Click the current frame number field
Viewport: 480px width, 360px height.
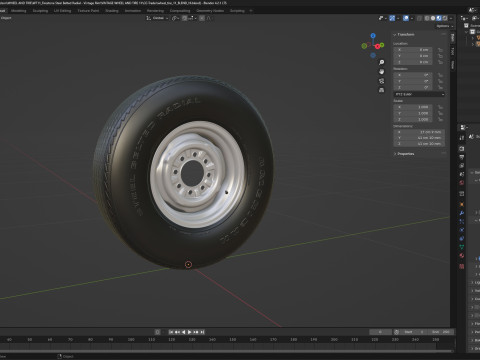[380, 332]
